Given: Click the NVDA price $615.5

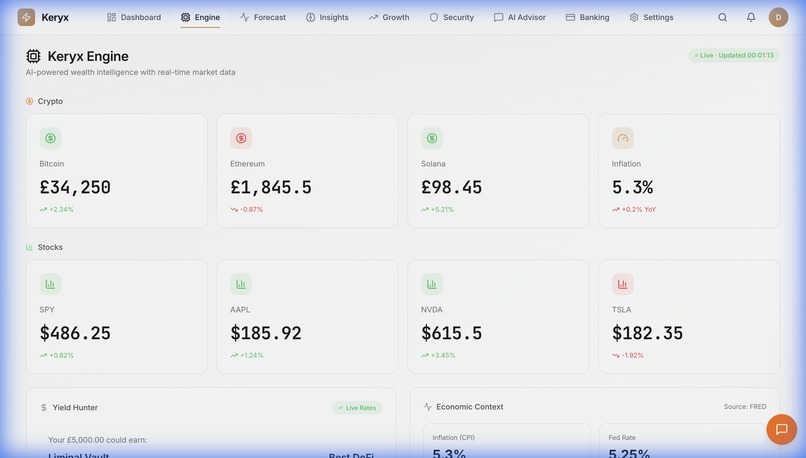Looking at the screenshot, I should tap(451, 333).
